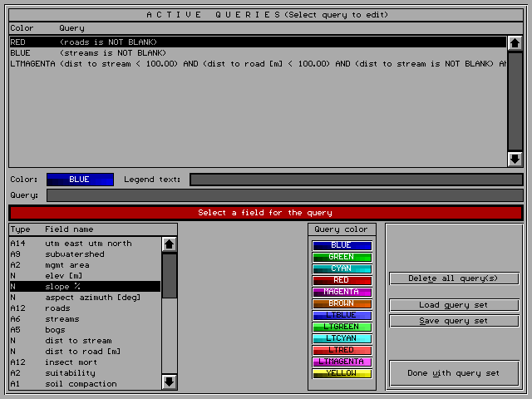The height and width of the screenshot is (399, 532).
Task: Select the BLUE streams query row
Action: point(258,53)
